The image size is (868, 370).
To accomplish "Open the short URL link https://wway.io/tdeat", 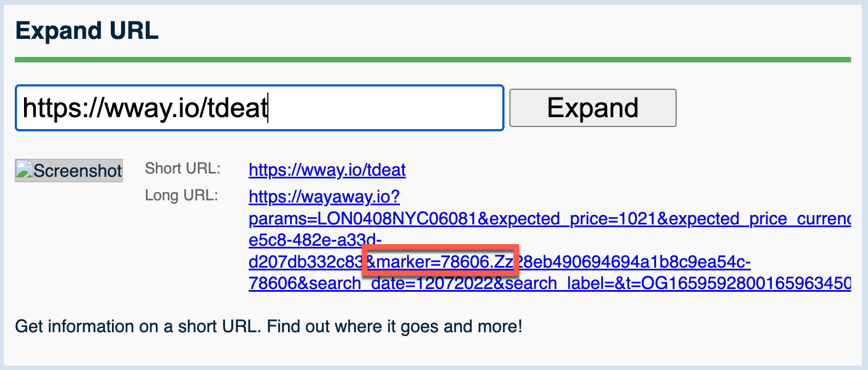I will [x=327, y=170].
